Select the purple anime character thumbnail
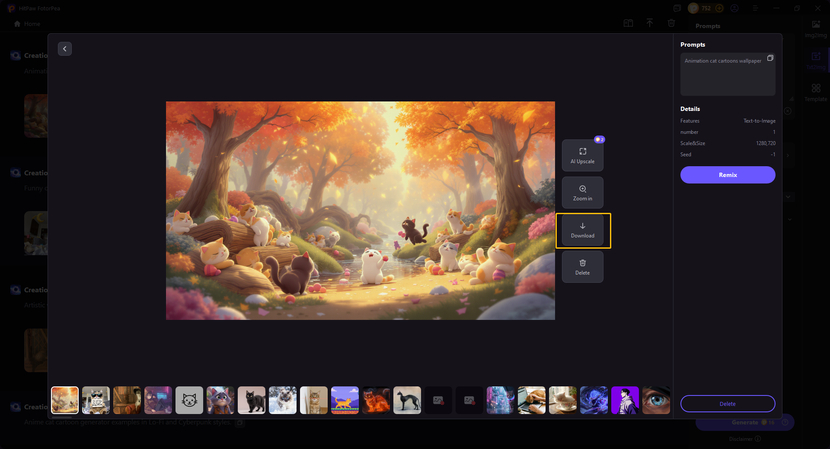830x449 pixels. click(x=625, y=400)
